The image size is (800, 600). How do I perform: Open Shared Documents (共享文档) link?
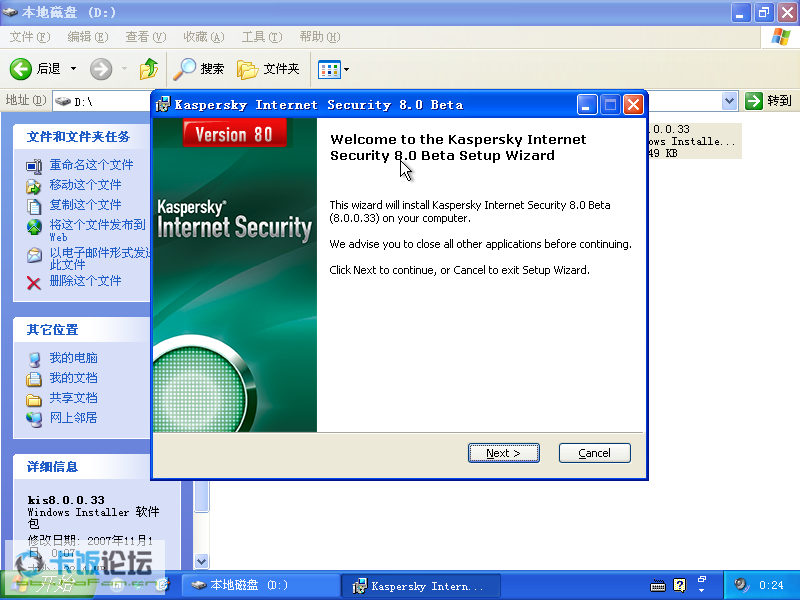[73, 397]
